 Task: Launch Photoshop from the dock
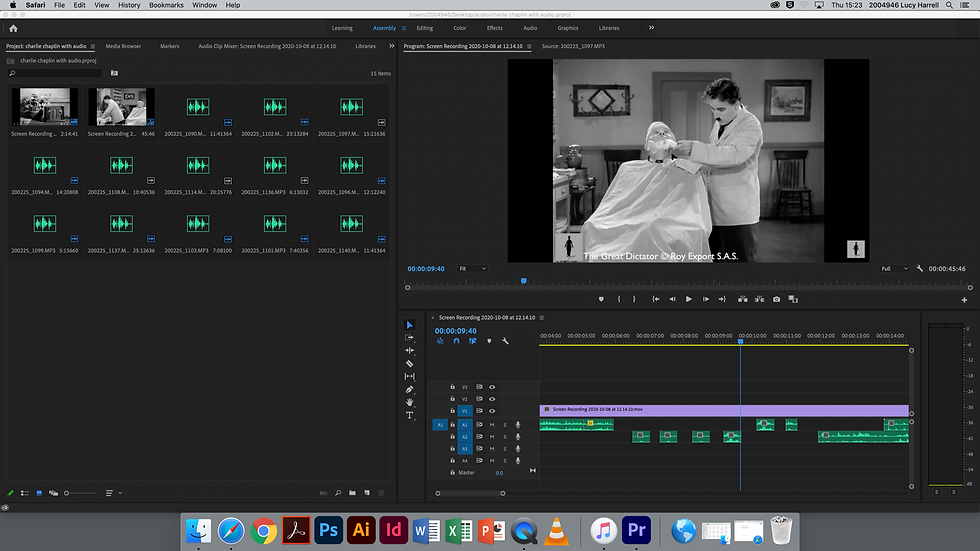point(327,529)
